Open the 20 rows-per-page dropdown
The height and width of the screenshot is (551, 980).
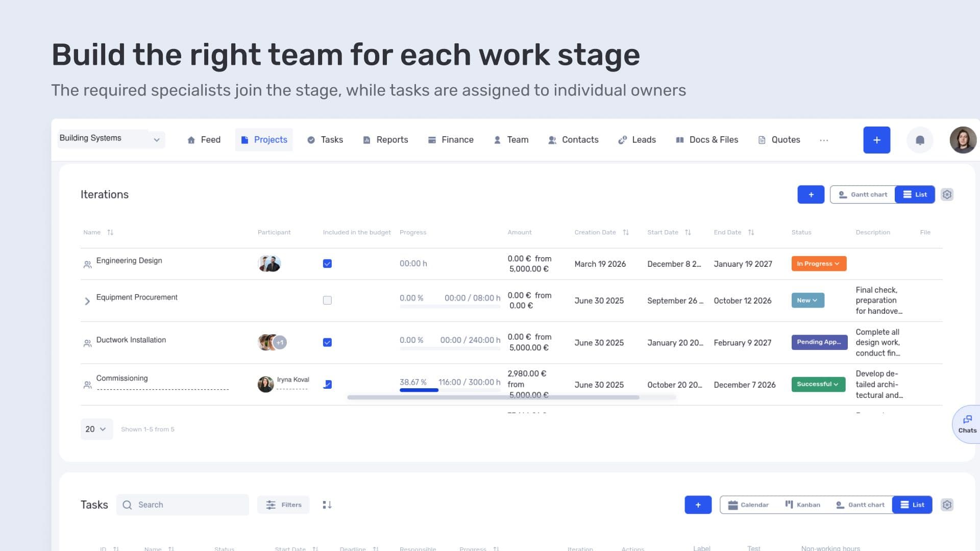click(x=96, y=429)
